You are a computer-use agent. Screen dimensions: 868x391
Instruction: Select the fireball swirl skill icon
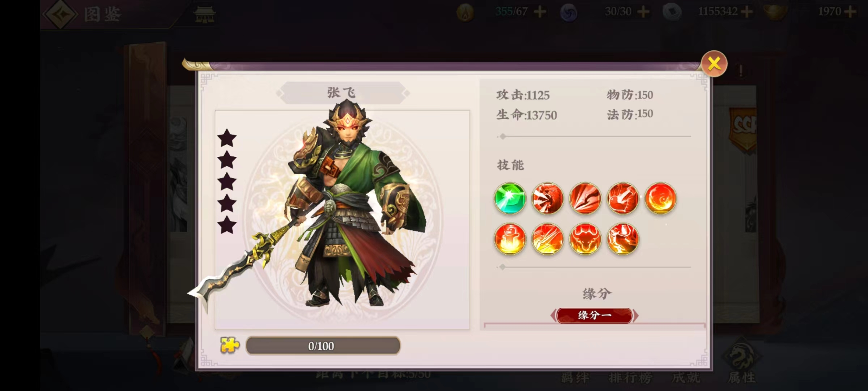tap(660, 198)
